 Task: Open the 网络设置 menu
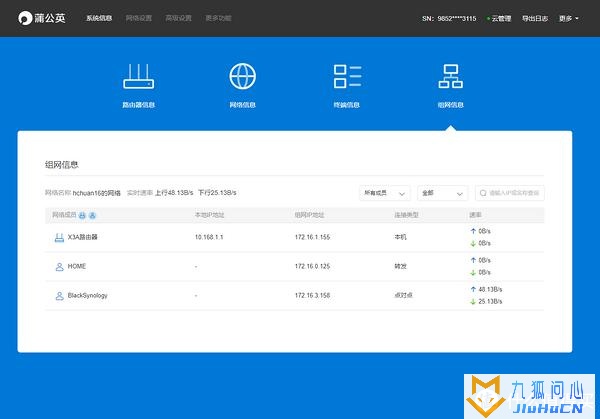click(139, 18)
